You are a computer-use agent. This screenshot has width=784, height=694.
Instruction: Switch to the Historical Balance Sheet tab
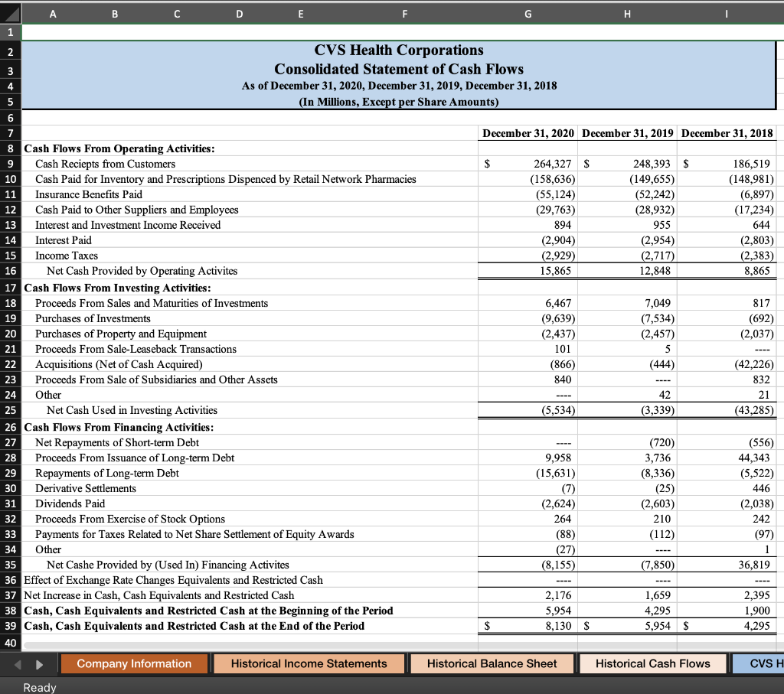tap(492, 663)
